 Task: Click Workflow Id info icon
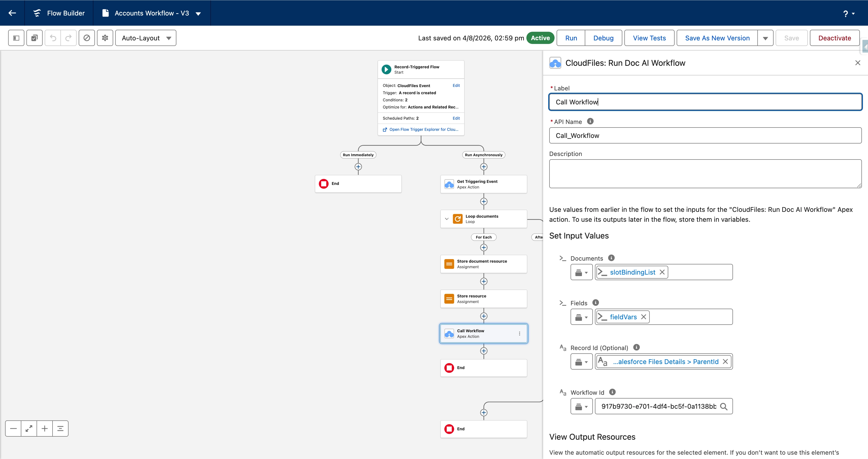click(x=612, y=392)
